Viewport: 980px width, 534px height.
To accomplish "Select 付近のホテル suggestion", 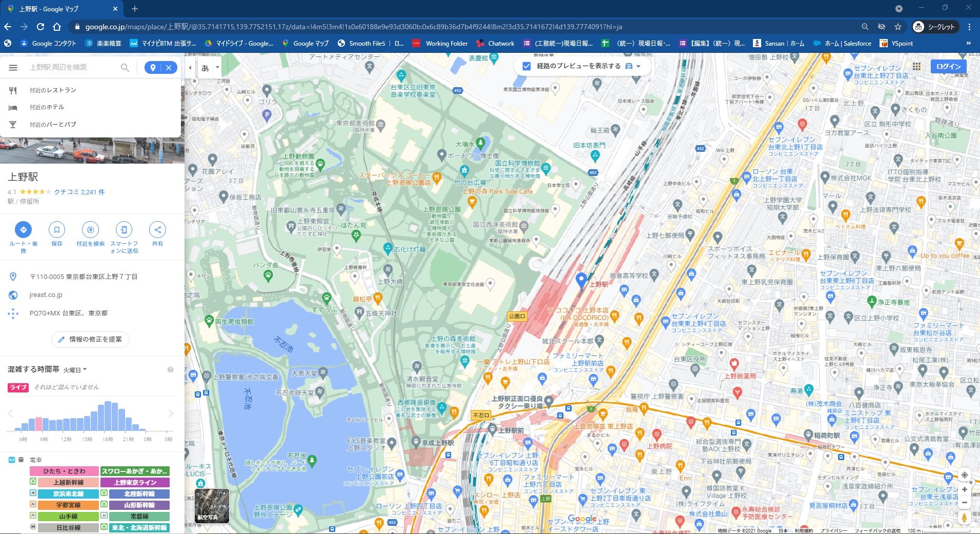I will (x=91, y=107).
